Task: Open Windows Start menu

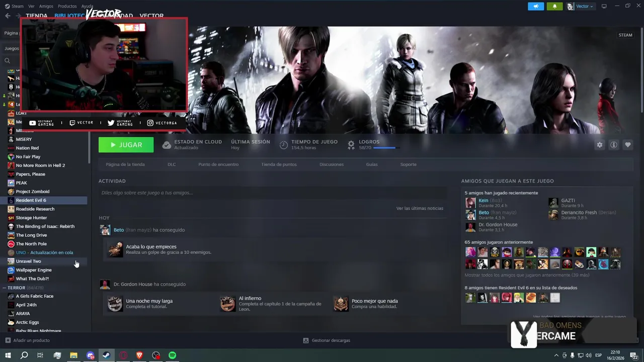Action: [8, 355]
